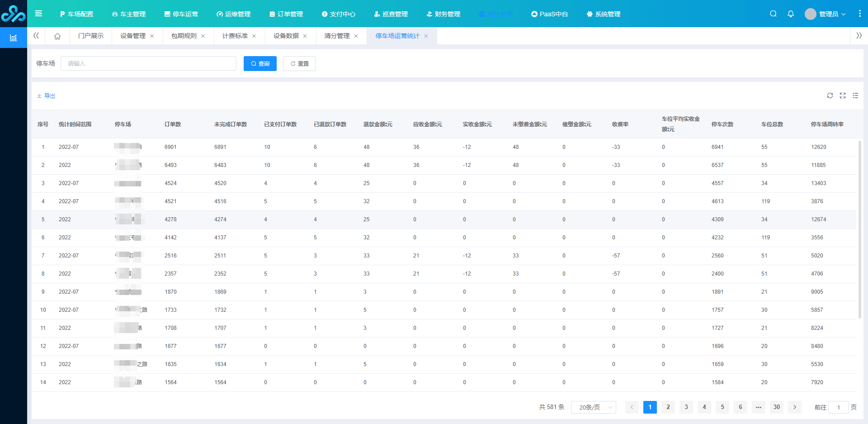Click 停车次数 value 6941
The image size is (868, 424).
click(717, 147)
